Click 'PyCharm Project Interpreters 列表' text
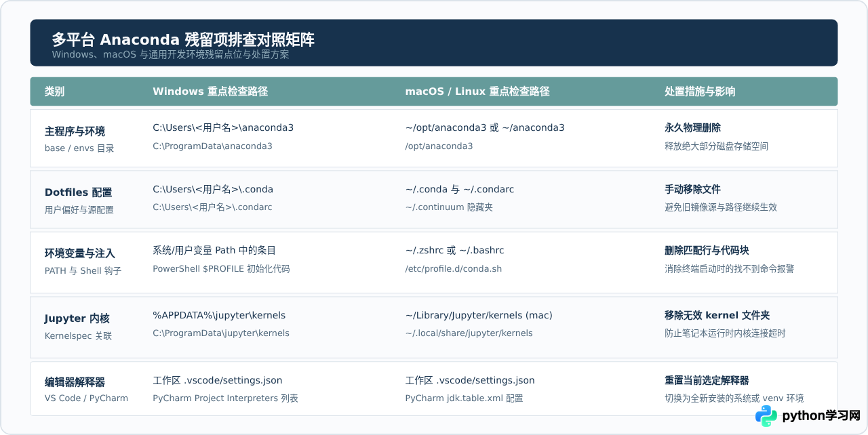Screen dimensions: 868x435 coord(225,398)
